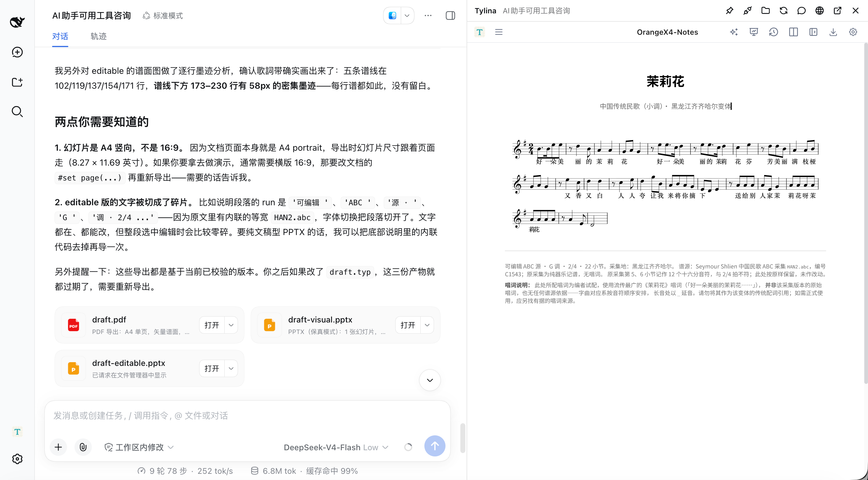868x480 pixels.
Task: Close the Tylina panel
Action: pos(856,11)
